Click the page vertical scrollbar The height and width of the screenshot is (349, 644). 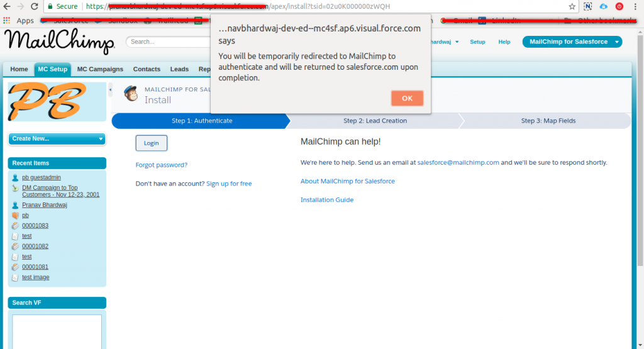(640, 150)
